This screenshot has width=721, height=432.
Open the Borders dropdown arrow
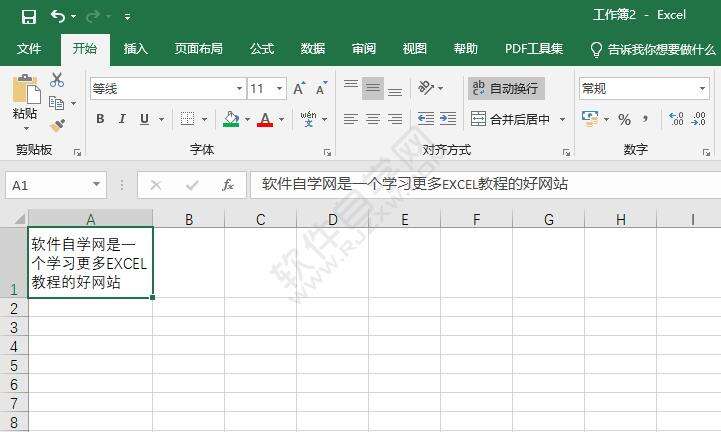205,120
